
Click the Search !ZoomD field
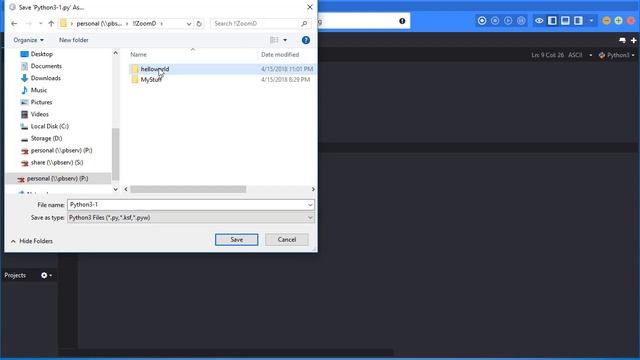(x=260, y=24)
